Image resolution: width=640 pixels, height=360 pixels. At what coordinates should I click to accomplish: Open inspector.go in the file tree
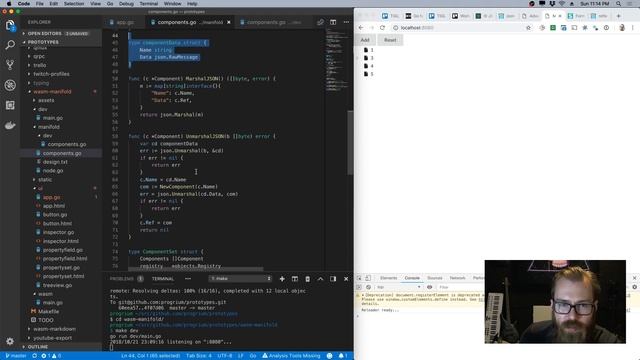pos(58,232)
